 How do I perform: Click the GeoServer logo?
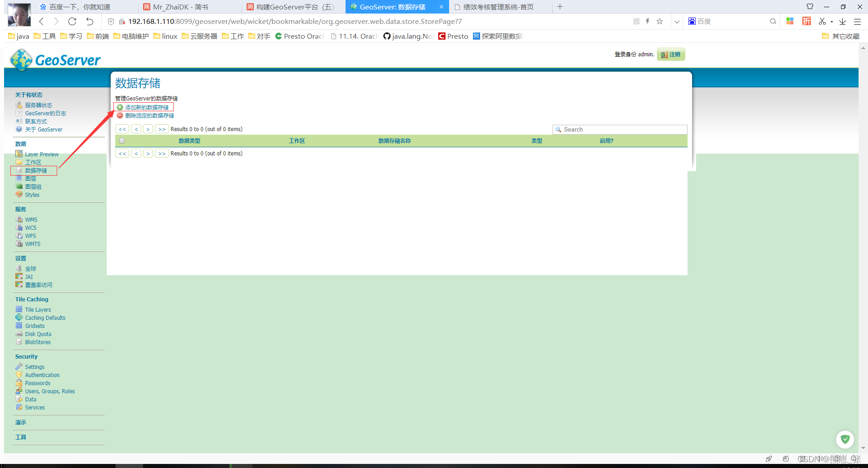pos(55,60)
